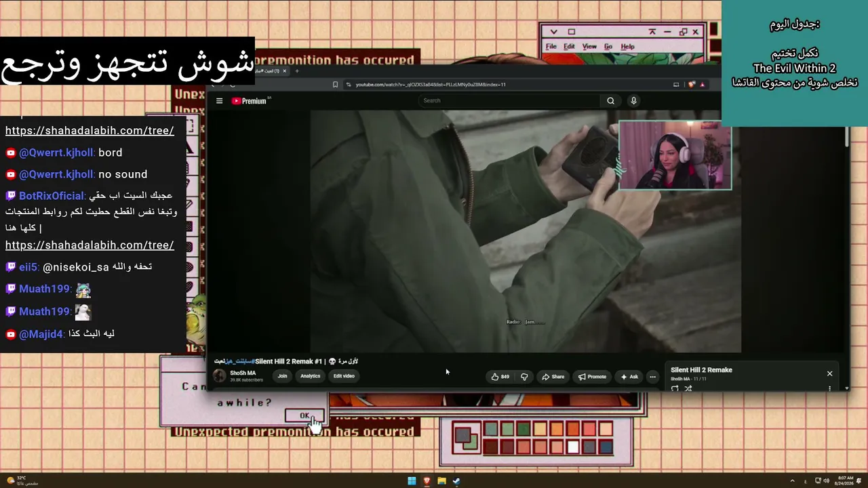Click the ShoSh MA channel name

243,373
